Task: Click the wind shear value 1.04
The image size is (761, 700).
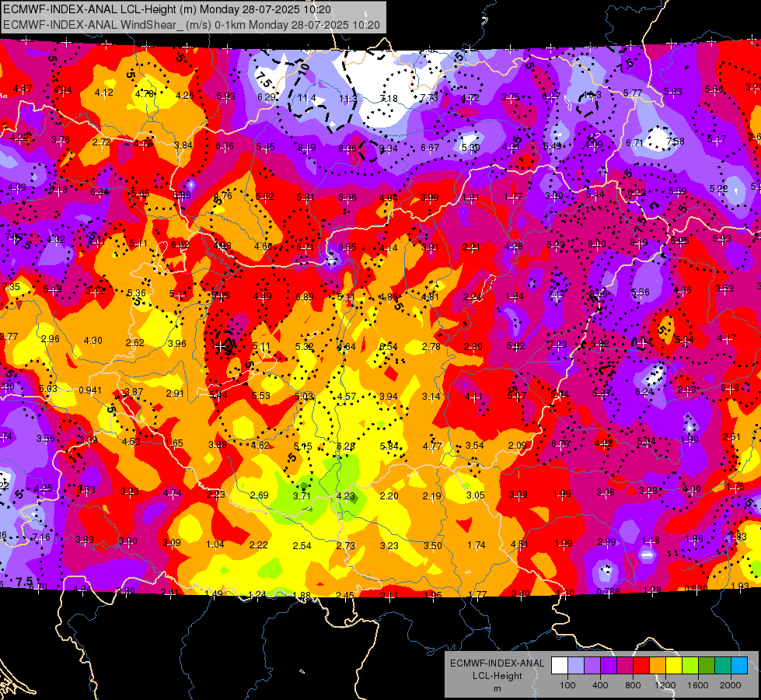Action: [215, 544]
